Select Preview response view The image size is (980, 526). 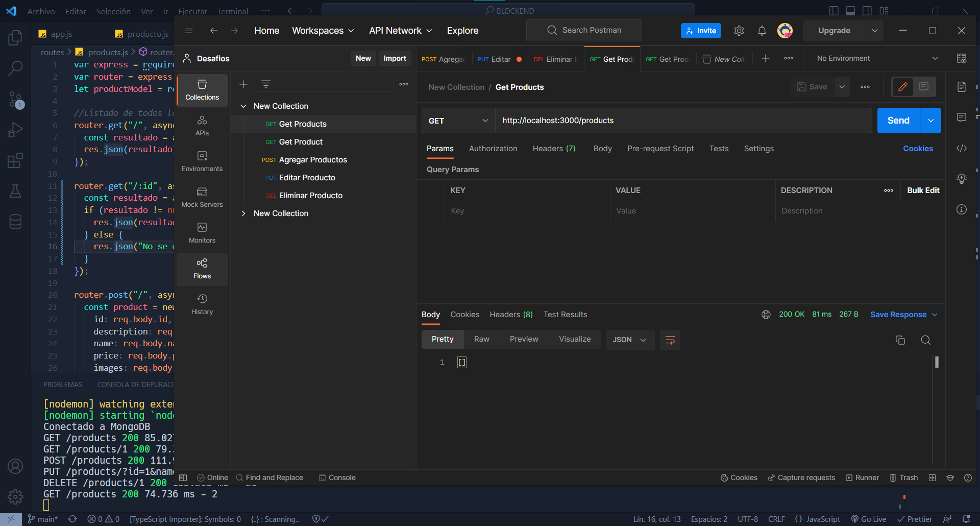524,340
